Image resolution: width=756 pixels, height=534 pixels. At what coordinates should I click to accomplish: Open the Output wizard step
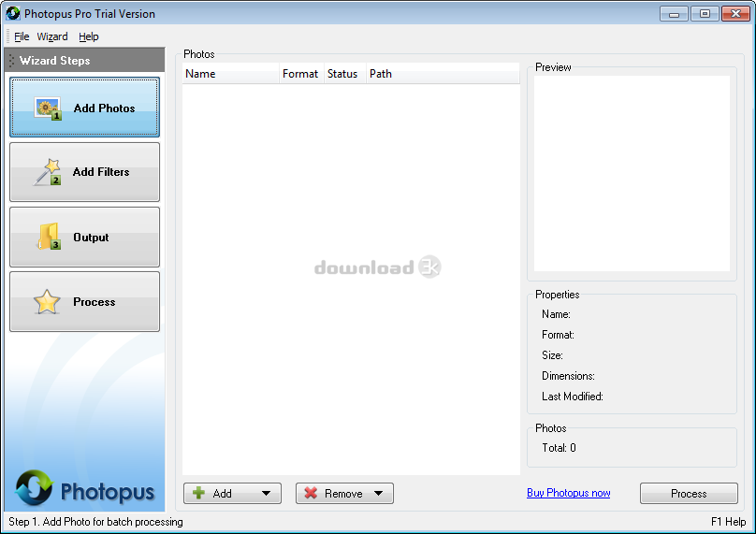(x=84, y=238)
